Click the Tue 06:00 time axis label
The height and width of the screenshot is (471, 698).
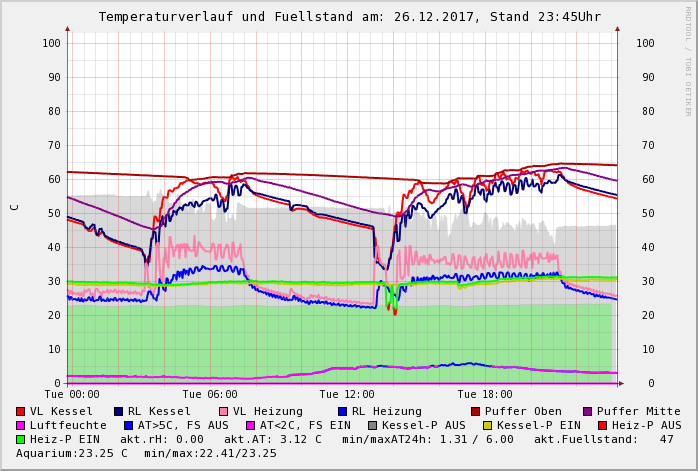coord(209,395)
